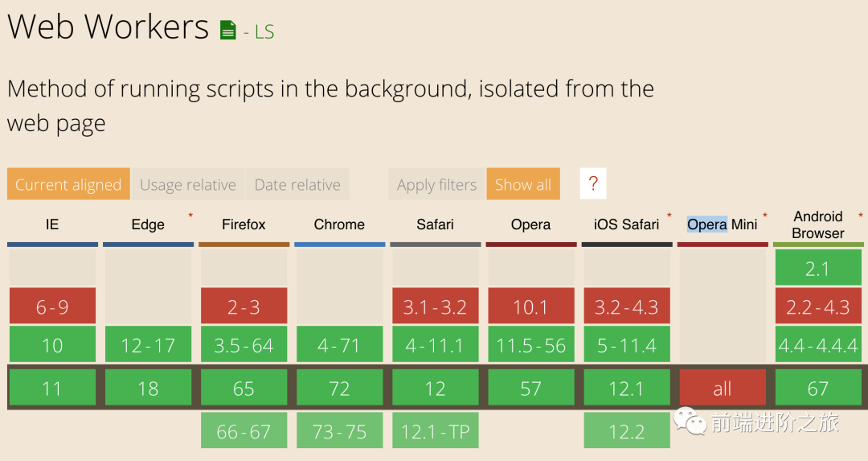868x461 pixels.
Task: Click the Firefox browser column header
Action: click(244, 224)
